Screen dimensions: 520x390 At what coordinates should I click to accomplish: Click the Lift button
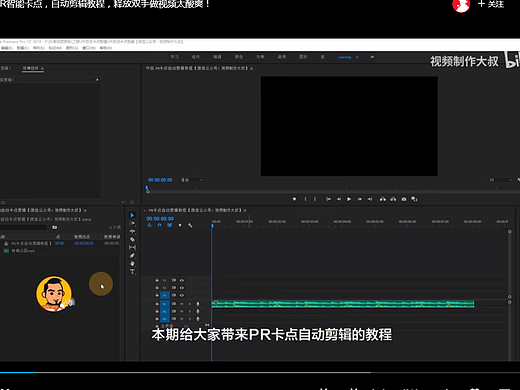383,199
